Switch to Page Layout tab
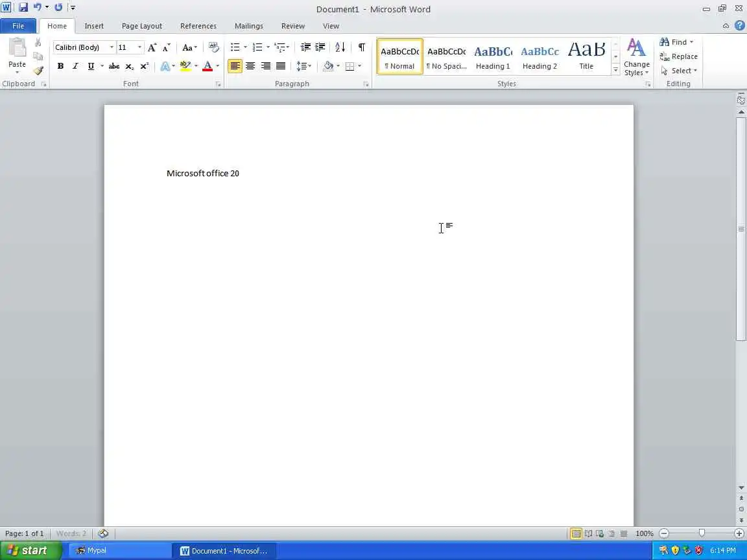 coord(141,26)
